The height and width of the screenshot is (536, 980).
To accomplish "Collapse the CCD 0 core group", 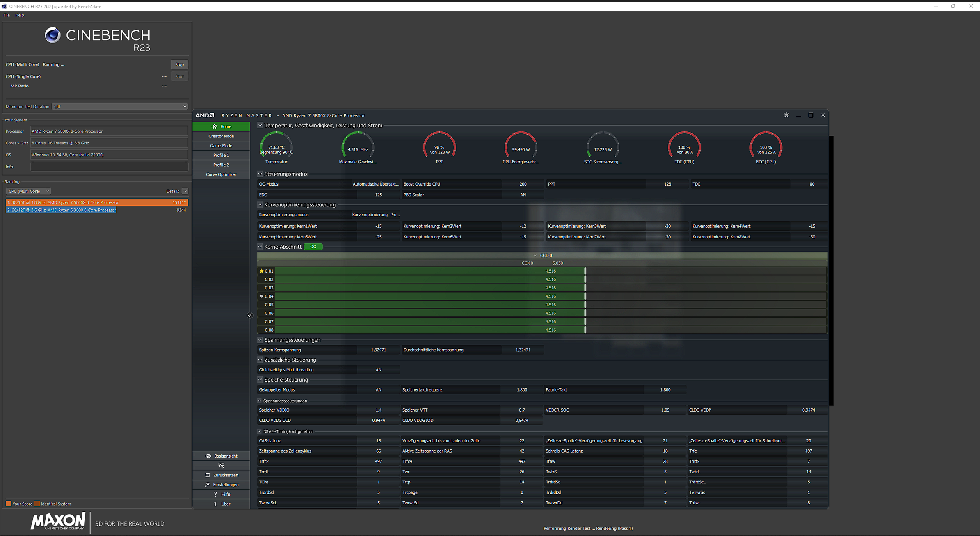I will [535, 255].
